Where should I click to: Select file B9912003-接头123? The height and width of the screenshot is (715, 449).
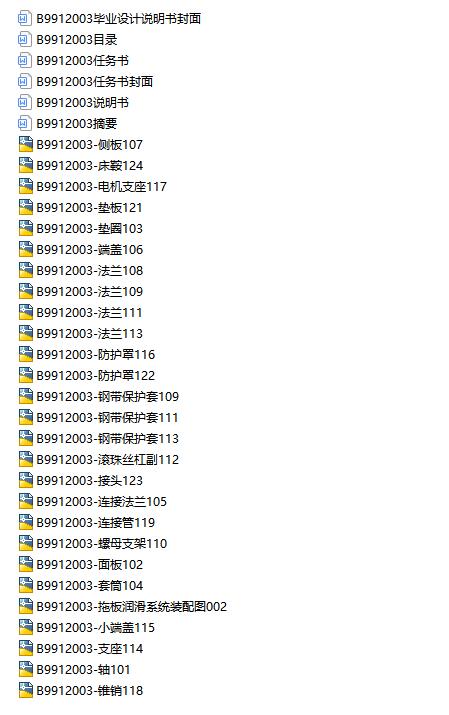click(90, 481)
